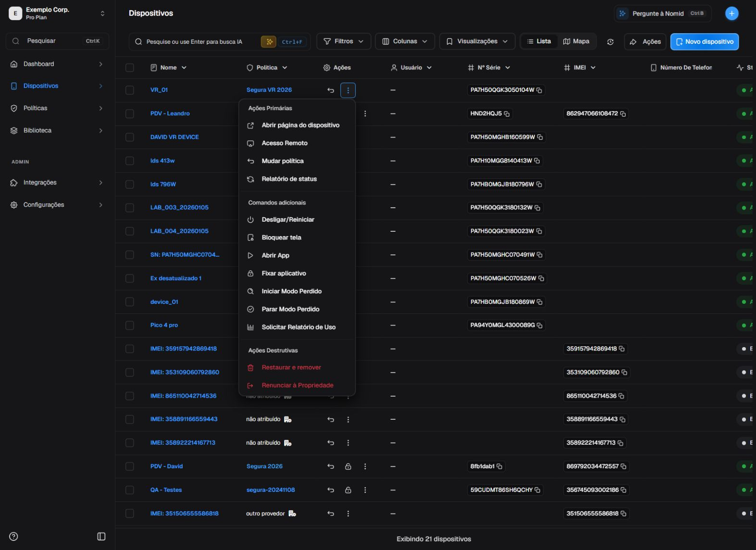Viewport: 756px width, 550px height.
Task: Open the Pergunte à Nomid assistant
Action: coord(662,13)
